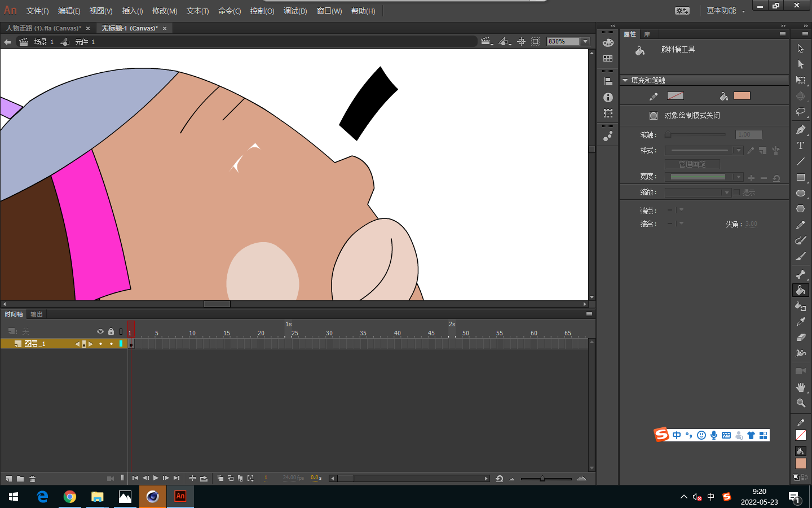Select the Selection (arrow) tool
Image resolution: width=812 pixels, height=508 pixels.
tap(801, 49)
